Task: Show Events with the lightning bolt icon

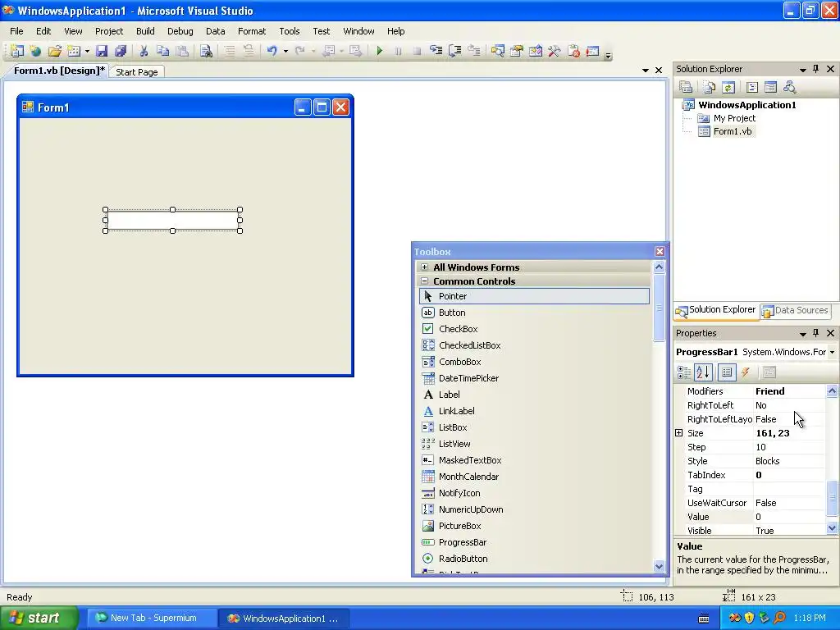Action: tap(745, 372)
